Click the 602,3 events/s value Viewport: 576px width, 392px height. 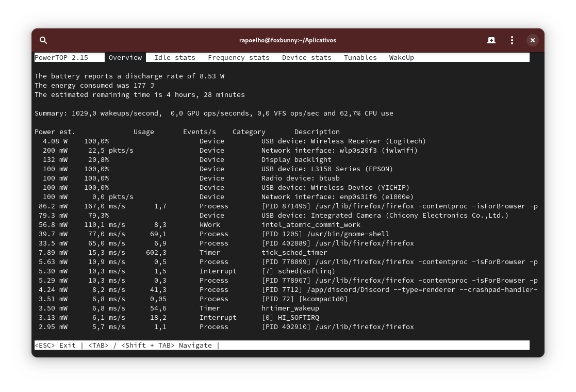click(x=156, y=252)
